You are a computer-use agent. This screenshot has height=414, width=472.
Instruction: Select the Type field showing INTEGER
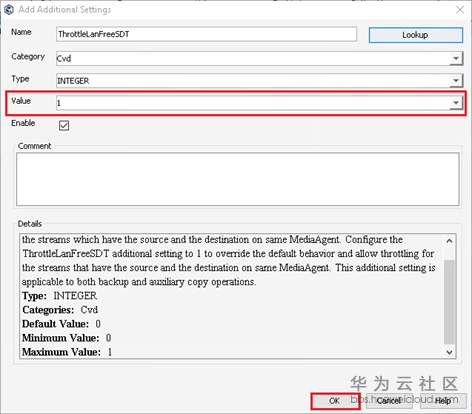[253, 81]
